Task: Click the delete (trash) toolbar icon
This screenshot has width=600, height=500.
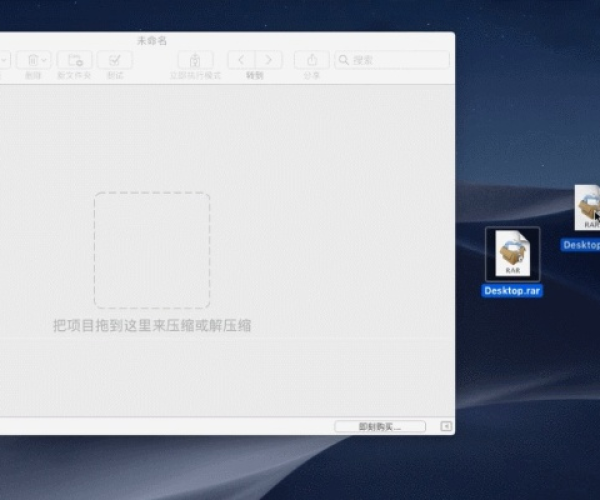Action: click(33, 60)
